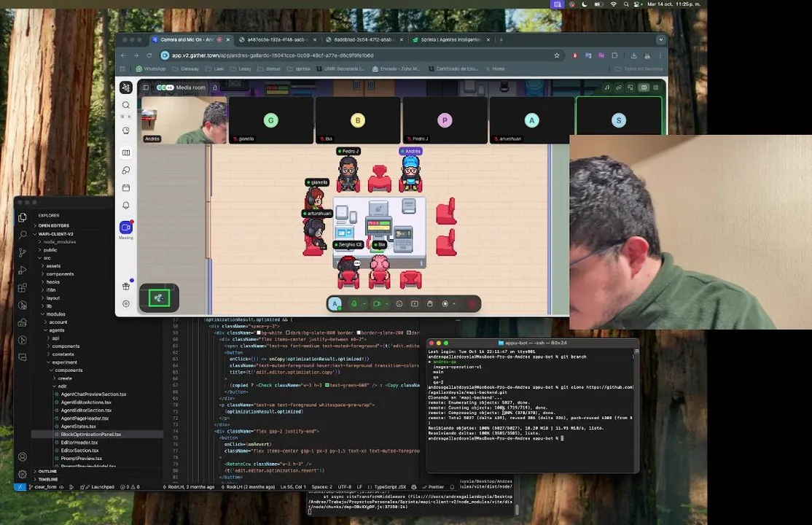Image resolution: width=812 pixels, height=525 pixels.
Task: Start screen share in Gather toolbar
Action: pyautogui.click(x=415, y=304)
